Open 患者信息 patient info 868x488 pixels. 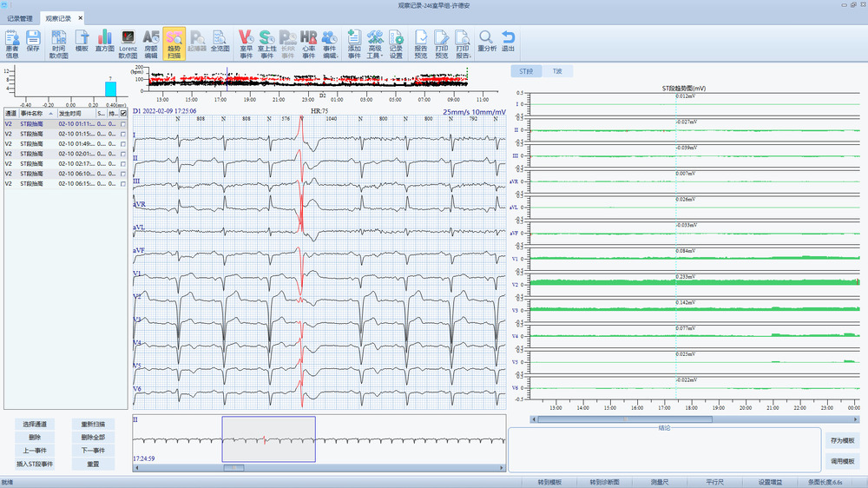coord(12,41)
